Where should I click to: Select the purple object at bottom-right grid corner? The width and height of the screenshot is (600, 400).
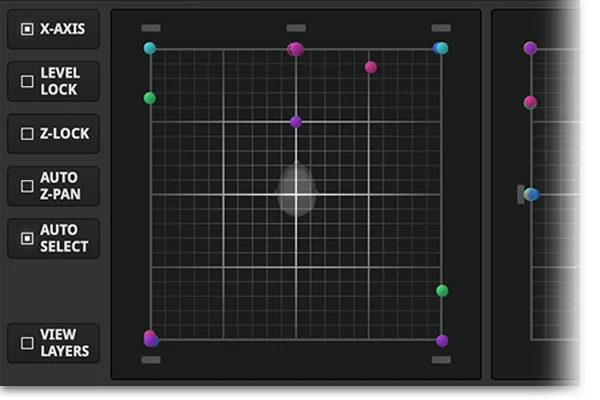442,341
